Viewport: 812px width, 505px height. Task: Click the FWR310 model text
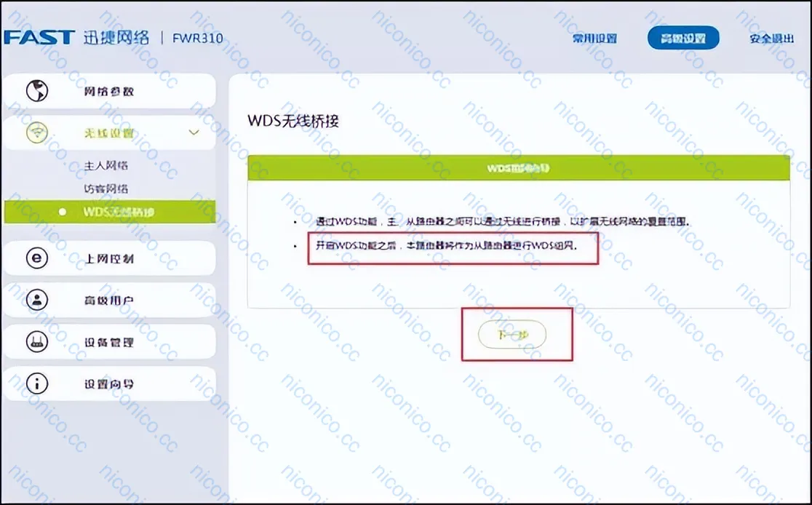click(x=197, y=39)
